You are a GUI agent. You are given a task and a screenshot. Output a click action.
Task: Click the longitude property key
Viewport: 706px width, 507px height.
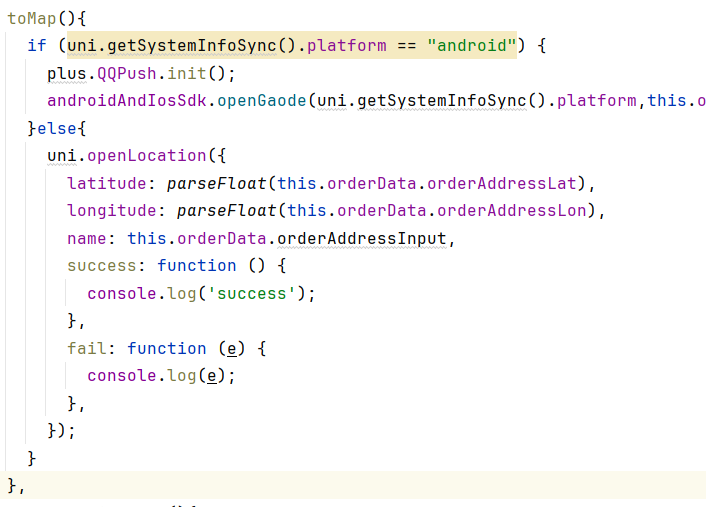pyautogui.click(x=112, y=211)
